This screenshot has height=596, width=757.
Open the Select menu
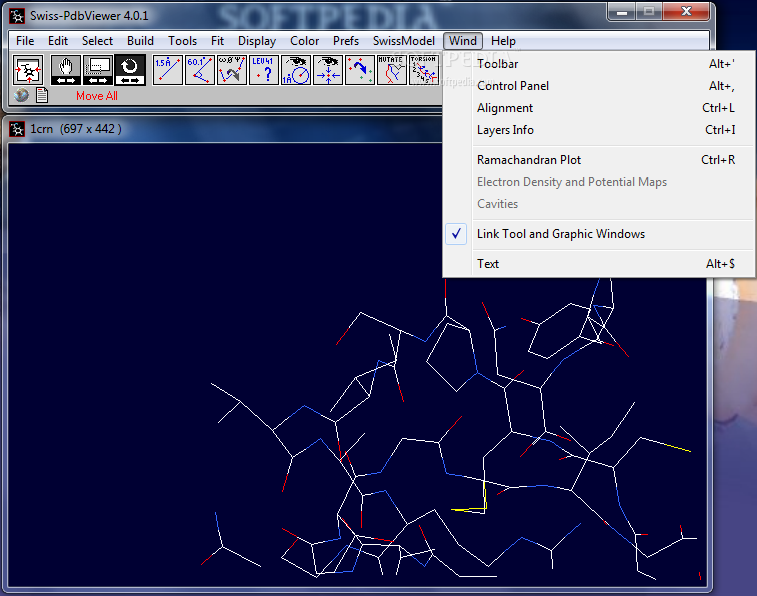(97, 41)
